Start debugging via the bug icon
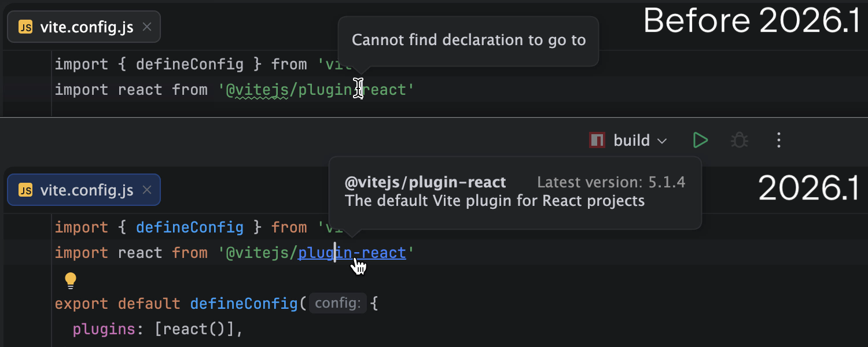 [x=739, y=140]
